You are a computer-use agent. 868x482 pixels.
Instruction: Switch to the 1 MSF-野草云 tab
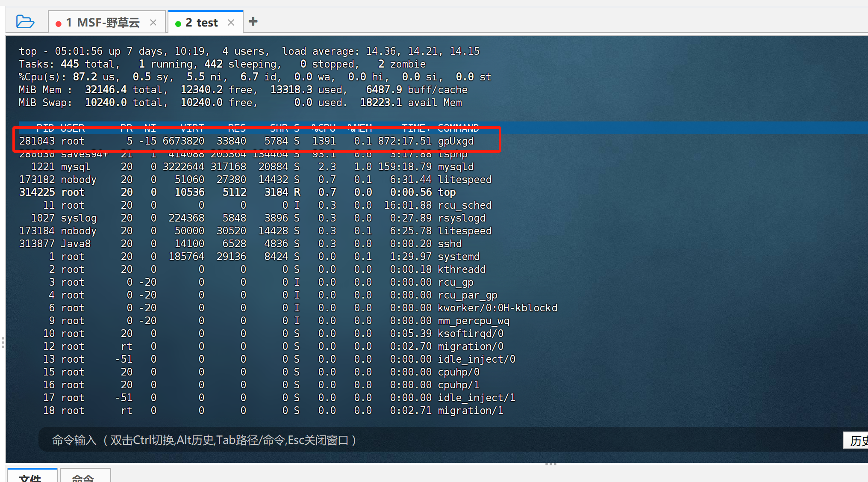pos(103,23)
